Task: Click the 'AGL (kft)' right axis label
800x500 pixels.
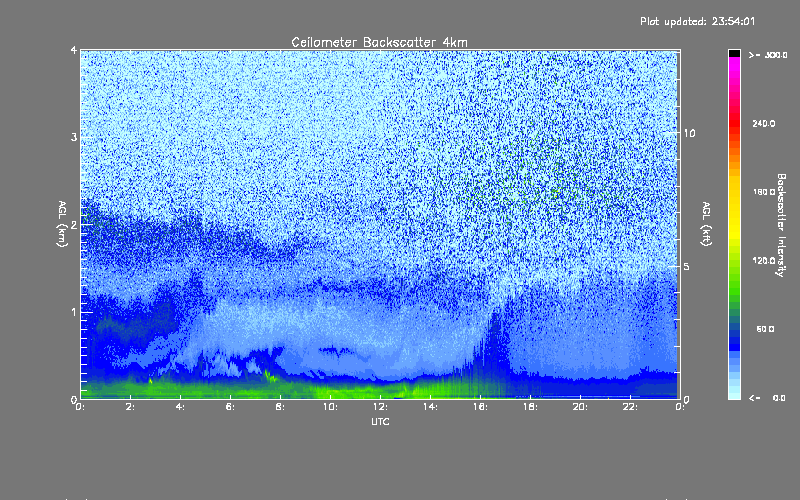Action: click(706, 224)
